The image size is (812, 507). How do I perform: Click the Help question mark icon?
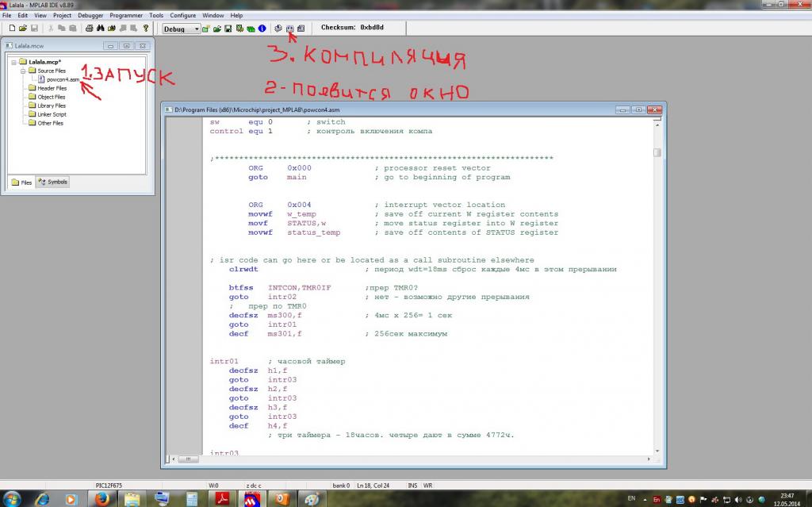[145, 29]
